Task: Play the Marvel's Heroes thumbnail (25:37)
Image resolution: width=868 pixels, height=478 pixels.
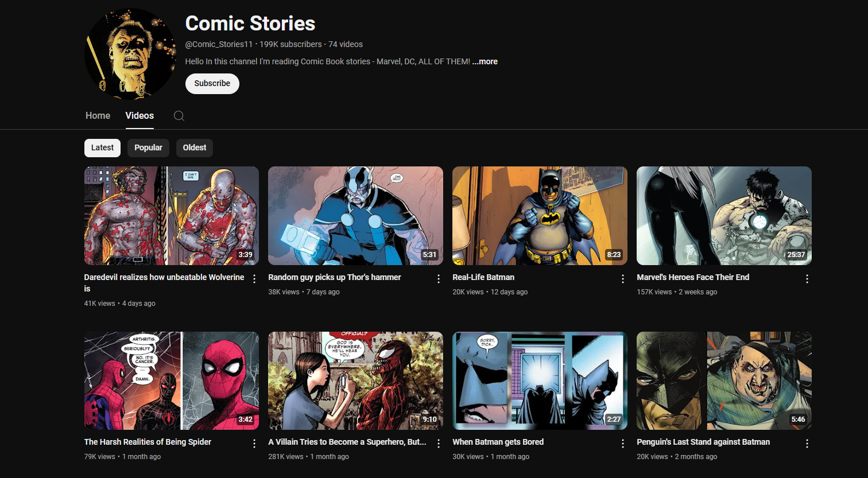Action: pos(724,216)
